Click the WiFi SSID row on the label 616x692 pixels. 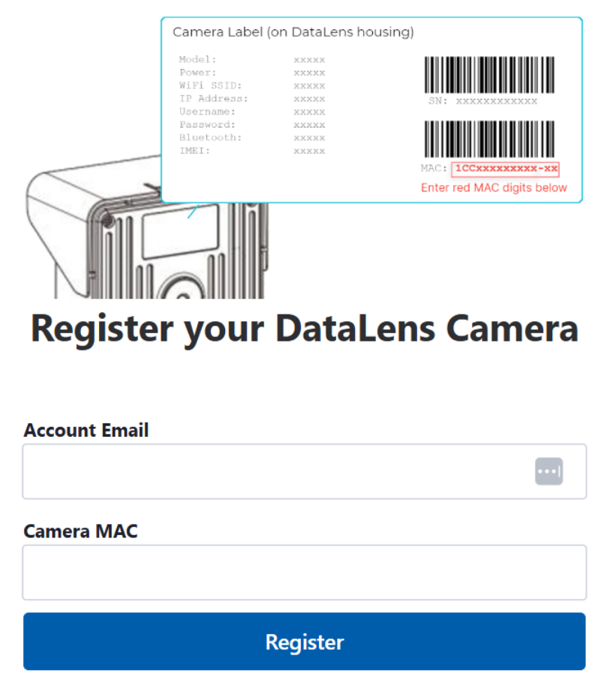[x=251, y=86]
